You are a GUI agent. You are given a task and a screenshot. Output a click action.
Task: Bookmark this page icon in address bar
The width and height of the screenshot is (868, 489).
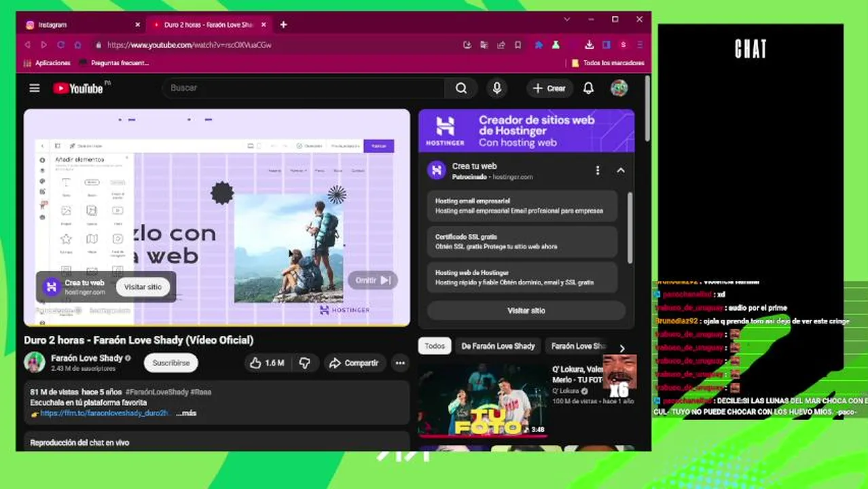click(518, 45)
